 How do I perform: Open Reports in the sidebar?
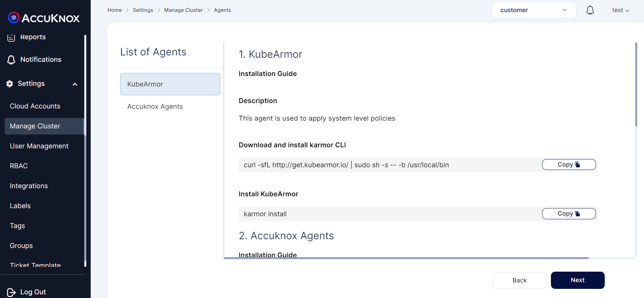coord(33,37)
